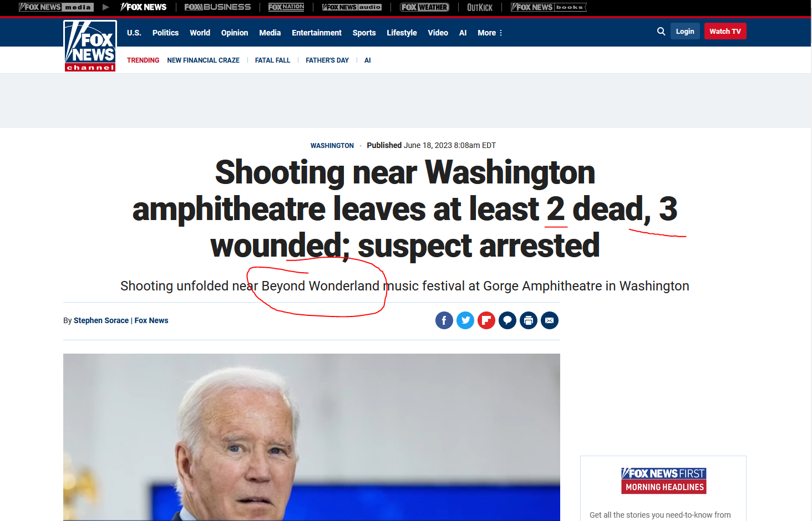Share article on Flipboard
The width and height of the screenshot is (812, 521).
pyautogui.click(x=486, y=320)
